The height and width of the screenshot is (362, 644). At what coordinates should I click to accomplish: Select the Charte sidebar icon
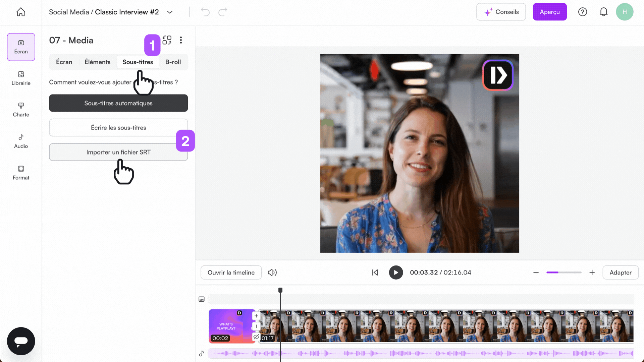pos(21,110)
